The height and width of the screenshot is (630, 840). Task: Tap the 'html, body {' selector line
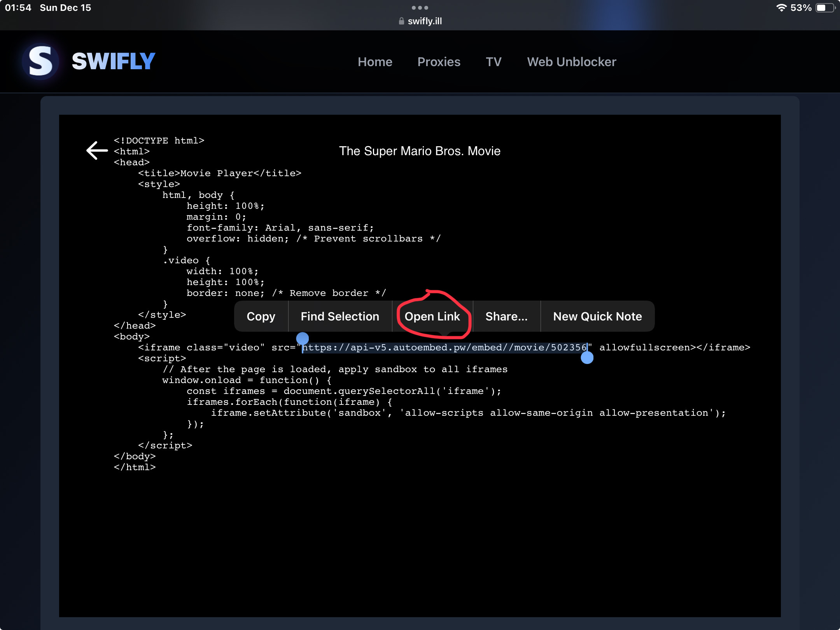(x=198, y=195)
